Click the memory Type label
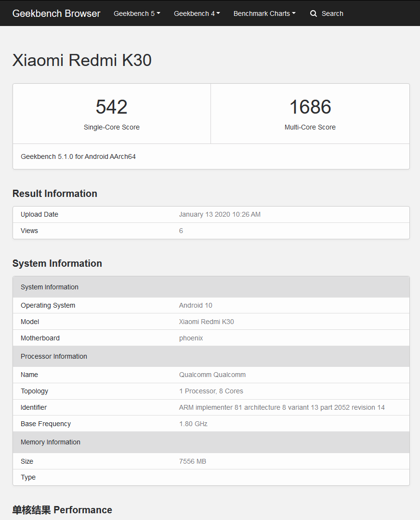This screenshot has width=420, height=520. click(x=28, y=477)
